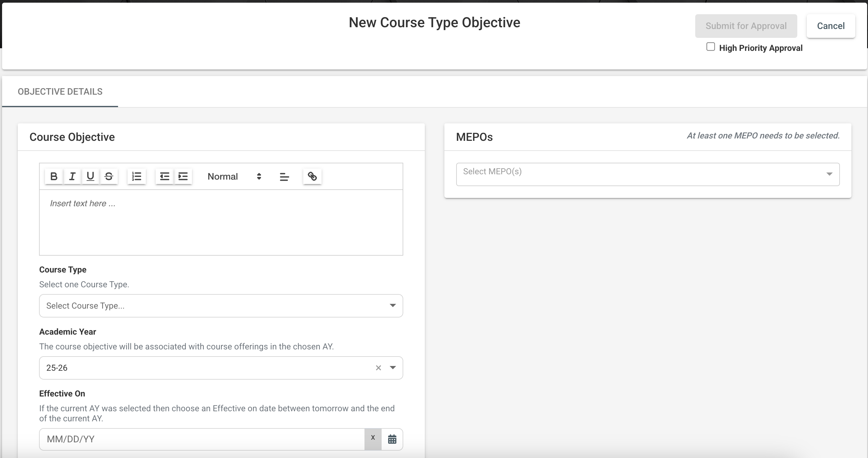Open the calendar date picker icon
Viewport: 868px width, 458px height.
[x=392, y=439]
